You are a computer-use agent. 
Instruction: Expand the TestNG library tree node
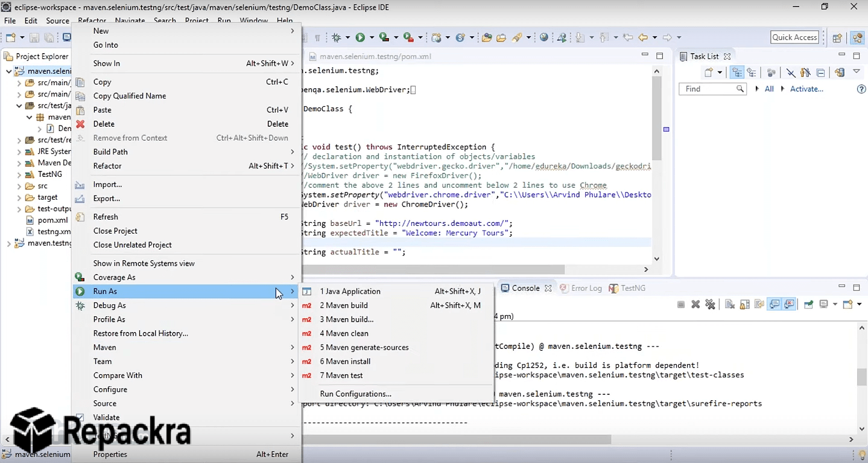tap(19, 174)
